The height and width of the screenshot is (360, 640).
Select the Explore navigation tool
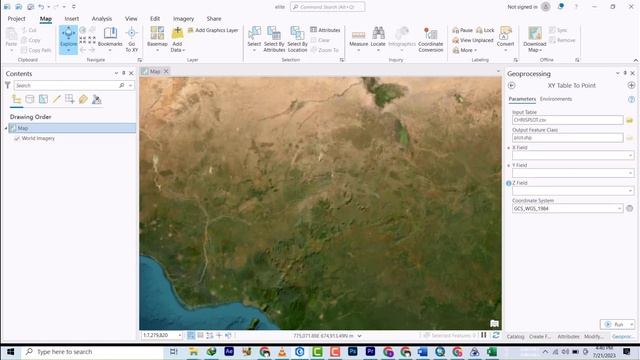point(68,39)
